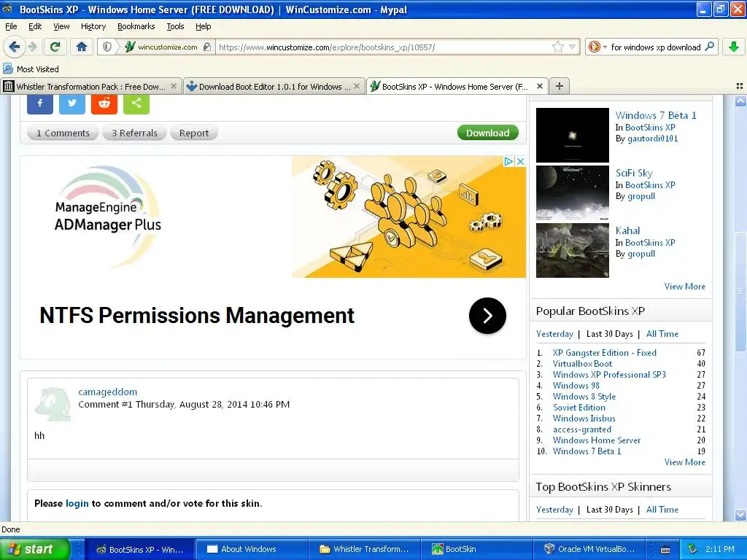Close the ad with the X icon
This screenshot has height=560, width=747.
pyautogui.click(x=520, y=161)
